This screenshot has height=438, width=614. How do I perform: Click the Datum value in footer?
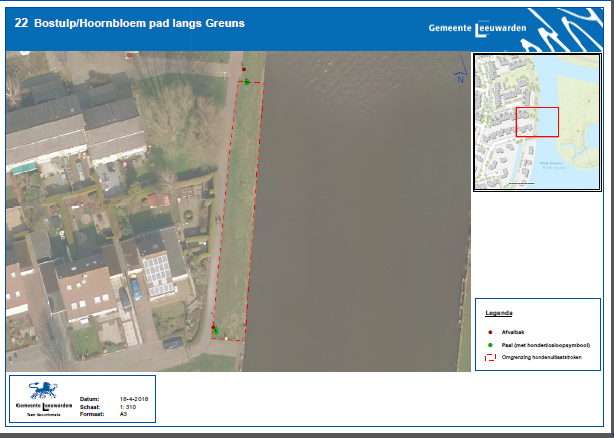click(133, 399)
